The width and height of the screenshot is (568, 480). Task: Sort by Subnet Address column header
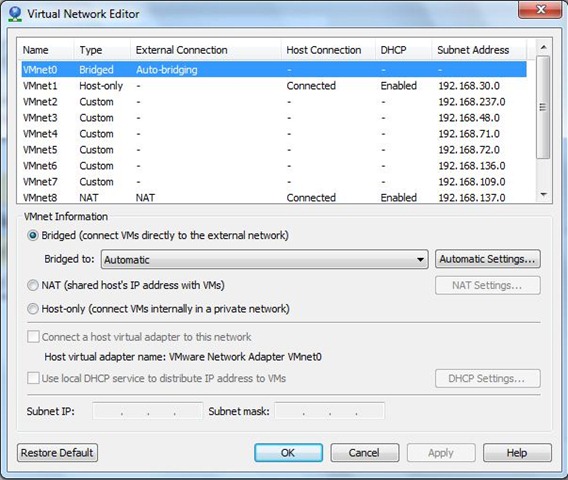click(x=479, y=50)
